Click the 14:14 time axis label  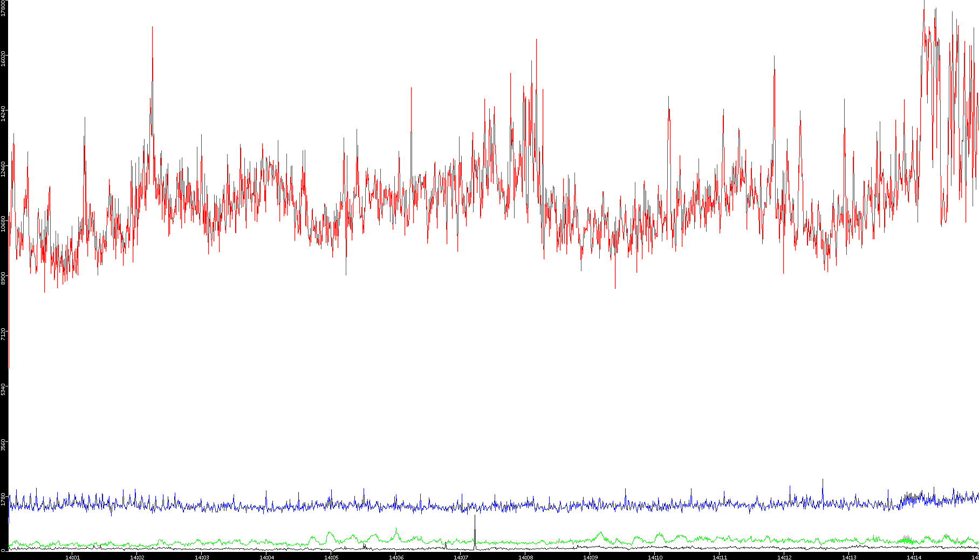coord(914,557)
